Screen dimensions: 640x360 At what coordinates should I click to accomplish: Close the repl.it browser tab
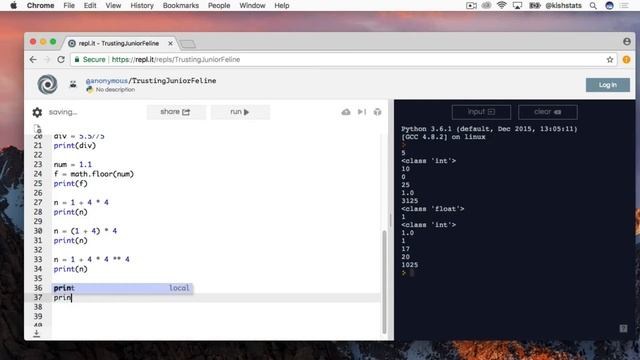tap(170, 43)
